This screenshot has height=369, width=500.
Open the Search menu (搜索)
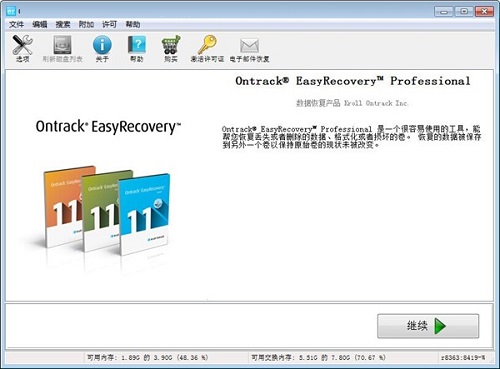point(63,24)
